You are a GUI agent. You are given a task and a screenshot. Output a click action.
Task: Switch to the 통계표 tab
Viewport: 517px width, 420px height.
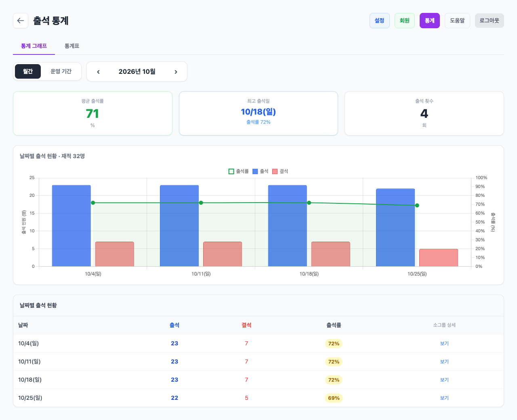pyautogui.click(x=72, y=46)
